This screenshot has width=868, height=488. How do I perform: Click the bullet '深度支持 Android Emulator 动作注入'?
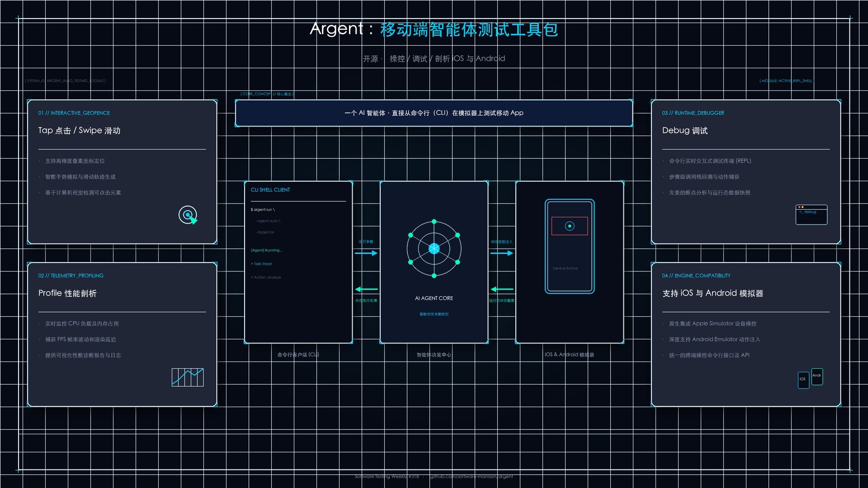point(715,339)
